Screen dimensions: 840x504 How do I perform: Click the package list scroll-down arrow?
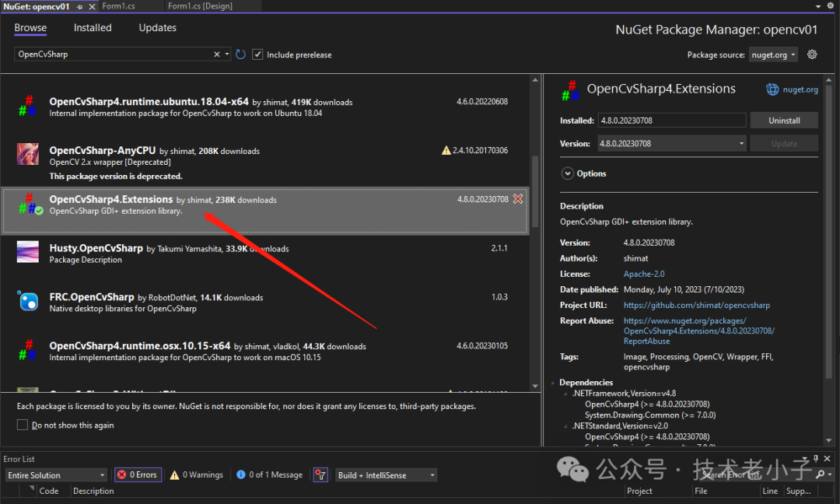[534, 387]
